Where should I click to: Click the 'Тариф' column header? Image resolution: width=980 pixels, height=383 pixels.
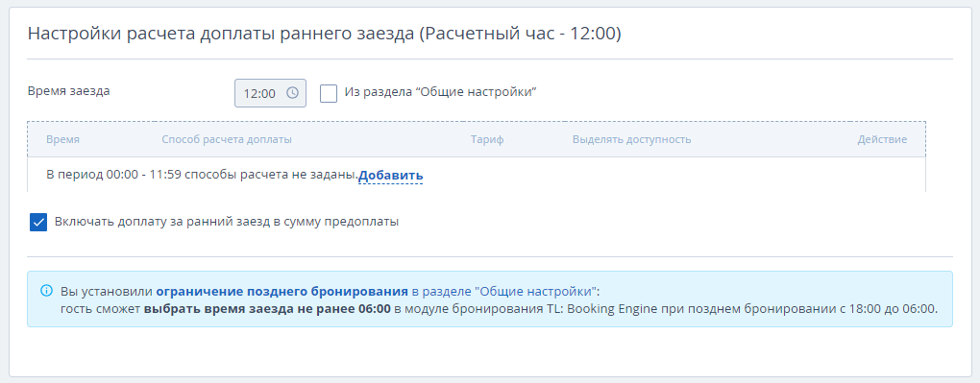click(x=487, y=139)
